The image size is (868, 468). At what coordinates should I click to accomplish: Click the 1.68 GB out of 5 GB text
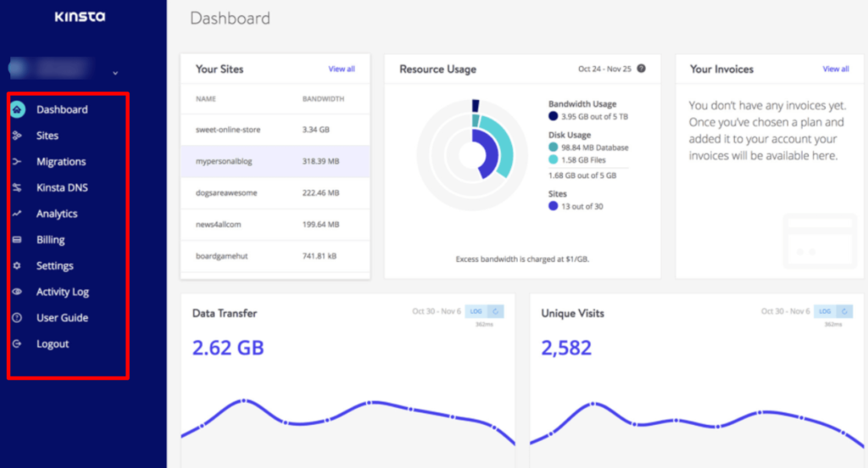tap(582, 175)
